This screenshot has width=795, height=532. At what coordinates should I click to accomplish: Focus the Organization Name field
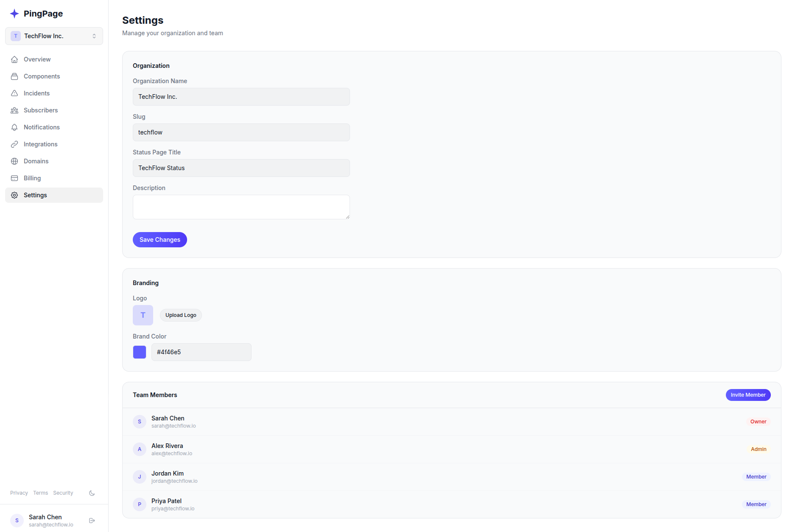pos(241,97)
